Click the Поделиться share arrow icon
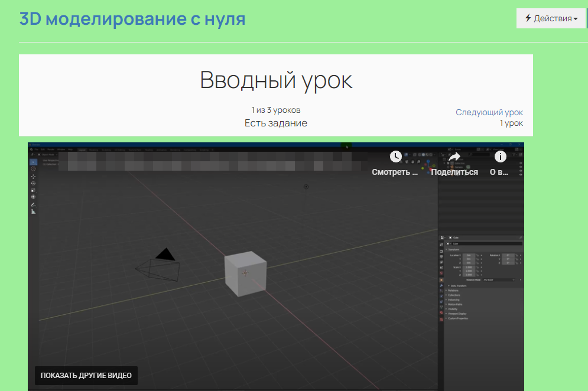 pos(454,157)
